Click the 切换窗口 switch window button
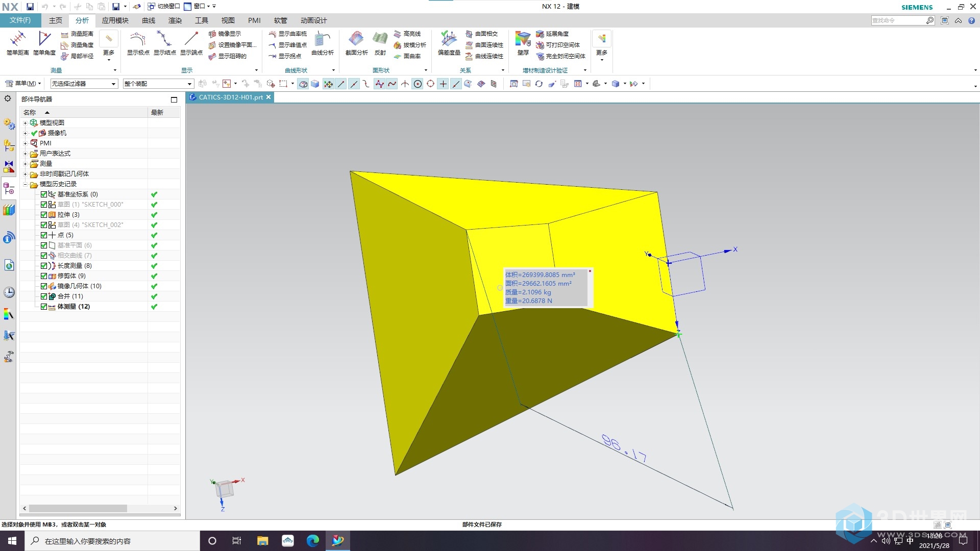This screenshot has width=980, height=551. click(164, 7)
